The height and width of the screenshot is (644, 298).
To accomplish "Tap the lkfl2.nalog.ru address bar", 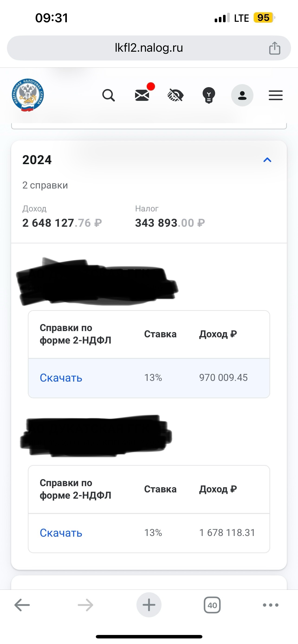I will [x=149, y=48].
